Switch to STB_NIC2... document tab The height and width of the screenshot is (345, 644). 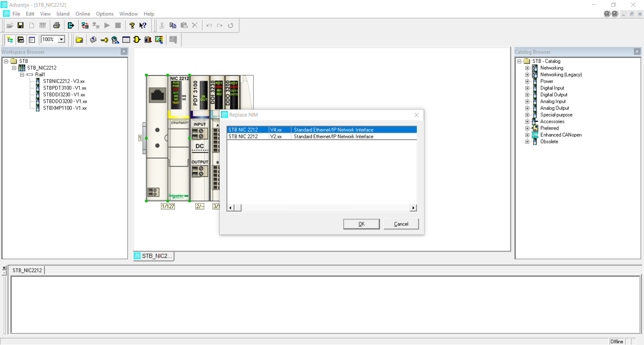click(x=154, y=256)
